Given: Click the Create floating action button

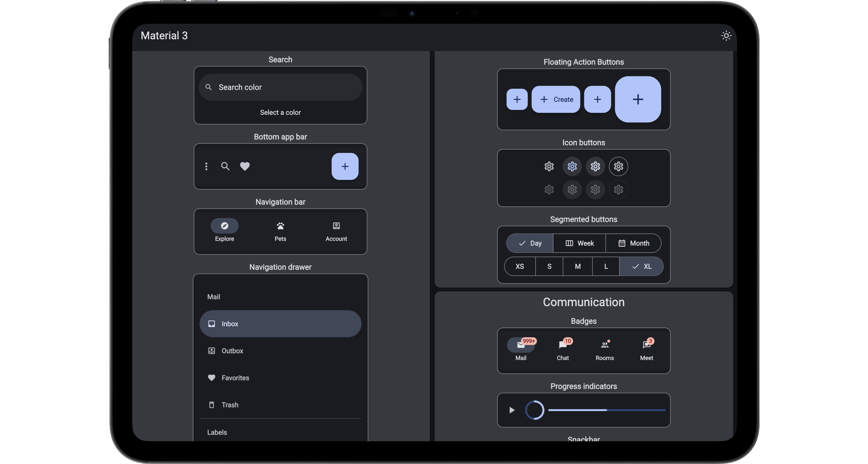Looking at the screenshot, I should click(x=556, y=99).
